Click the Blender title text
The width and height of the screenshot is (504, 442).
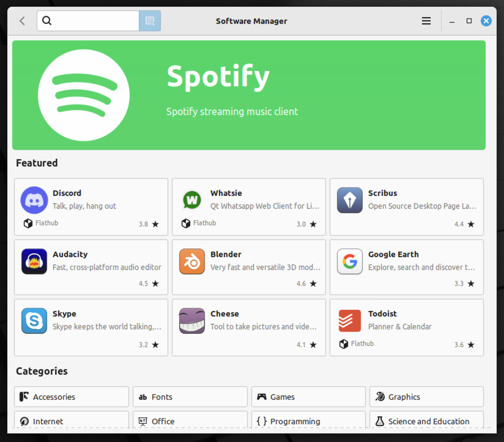coord(226,254)
